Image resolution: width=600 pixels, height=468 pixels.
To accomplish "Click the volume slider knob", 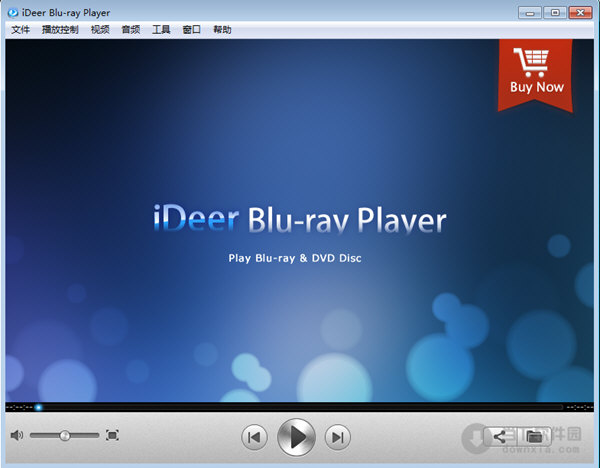I will [65, 435].
